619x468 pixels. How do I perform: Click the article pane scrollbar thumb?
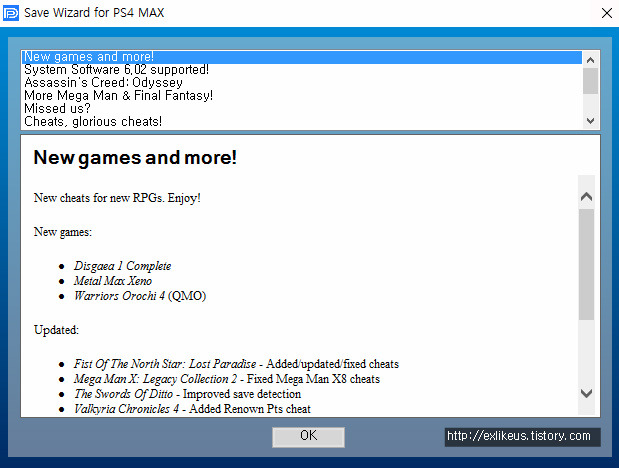point(587,264)
